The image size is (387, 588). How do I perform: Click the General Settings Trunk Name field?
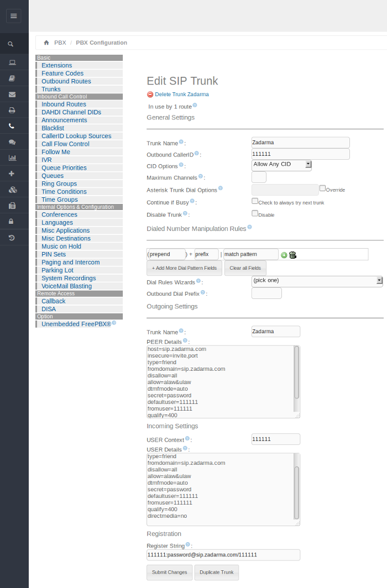click(x=300, y=143)
